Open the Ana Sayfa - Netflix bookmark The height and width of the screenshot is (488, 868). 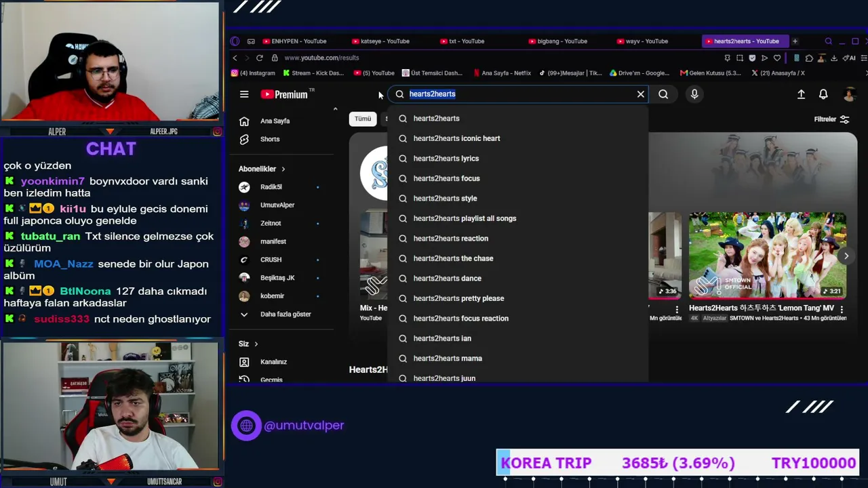(502, 73)
